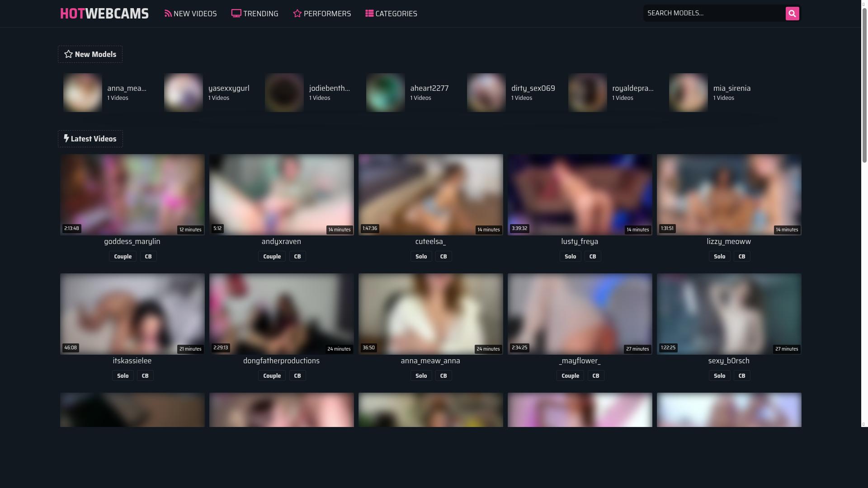
Task: Click the list icon next to CATEGORIES
Action: pos(368,14)
